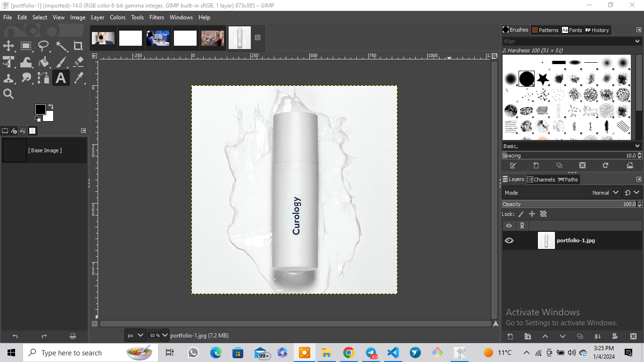
Task: Toggle lock position and size
Action: [x=532, y=214]
